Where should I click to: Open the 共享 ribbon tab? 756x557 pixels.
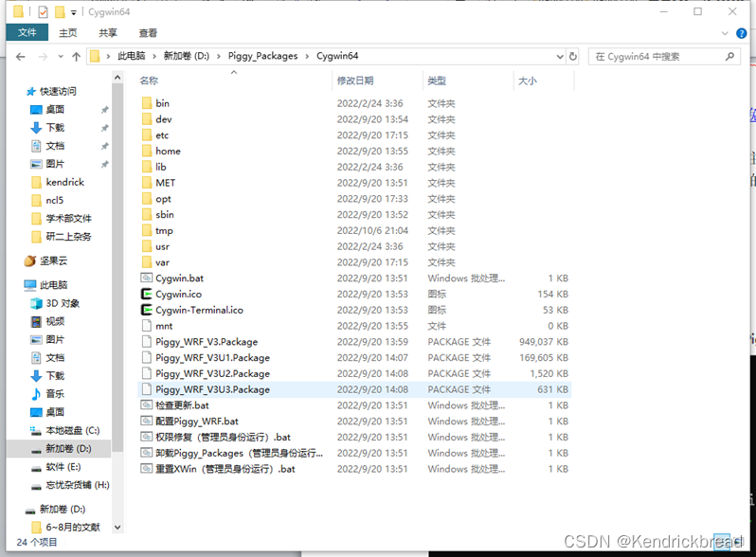pos(108,33)
